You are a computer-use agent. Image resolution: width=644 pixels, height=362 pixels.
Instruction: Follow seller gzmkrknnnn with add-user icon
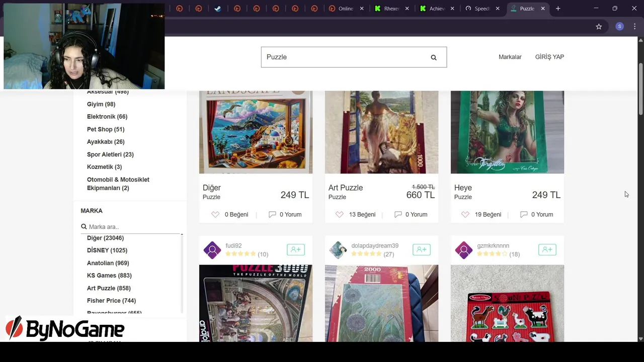coord(547,249)
